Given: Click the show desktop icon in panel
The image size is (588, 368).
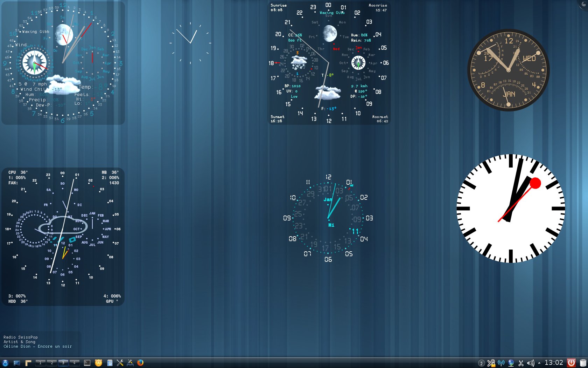Looking at the screenshot, I should click(16, 363).
